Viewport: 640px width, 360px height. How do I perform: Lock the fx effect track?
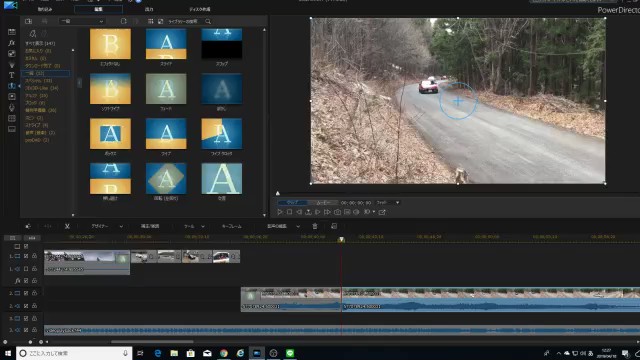coord(34,281)
